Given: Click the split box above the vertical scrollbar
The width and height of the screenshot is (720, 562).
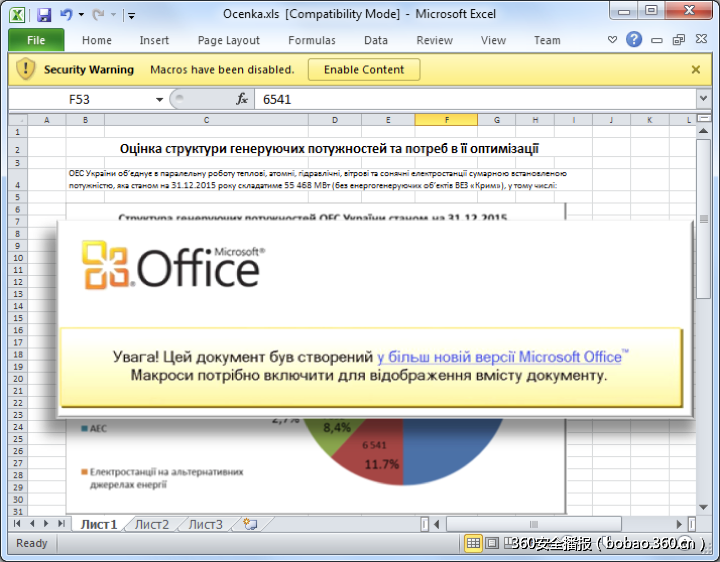Looking at the screenshot, I should [703, 118].
